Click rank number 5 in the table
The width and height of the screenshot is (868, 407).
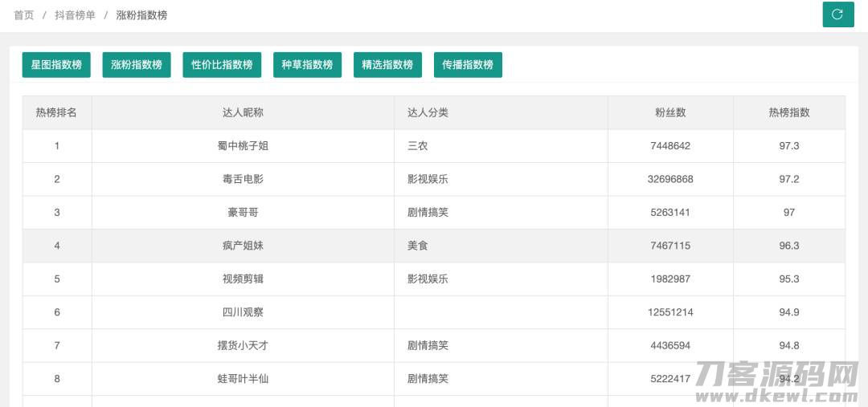(x=57, y=279)
